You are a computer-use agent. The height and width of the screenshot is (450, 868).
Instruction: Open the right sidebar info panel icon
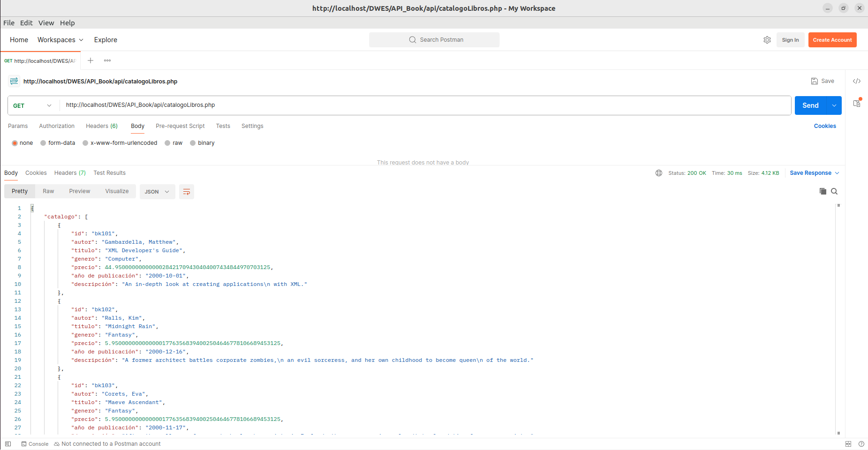857,103
